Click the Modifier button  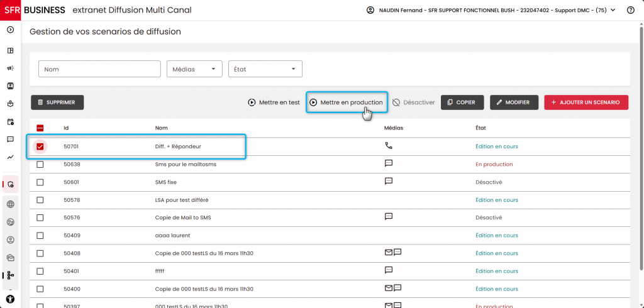(514, 102)
